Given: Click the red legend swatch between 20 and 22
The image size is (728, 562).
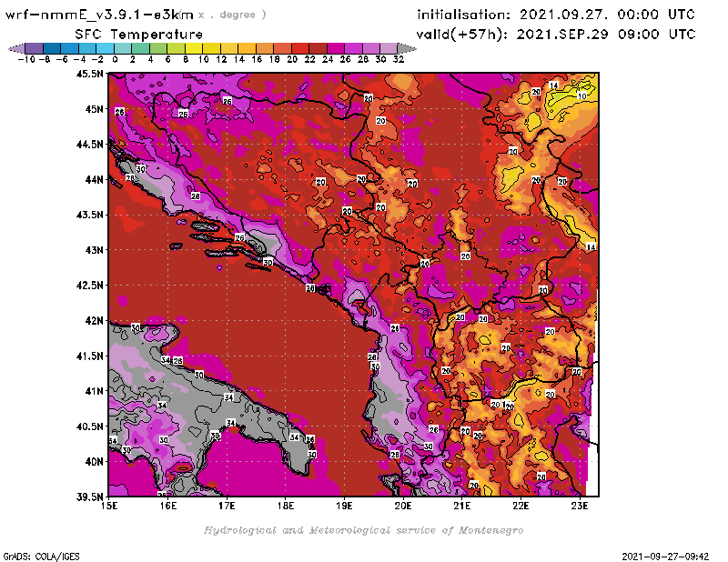Looking at the screenshot, I should [300, 49].
